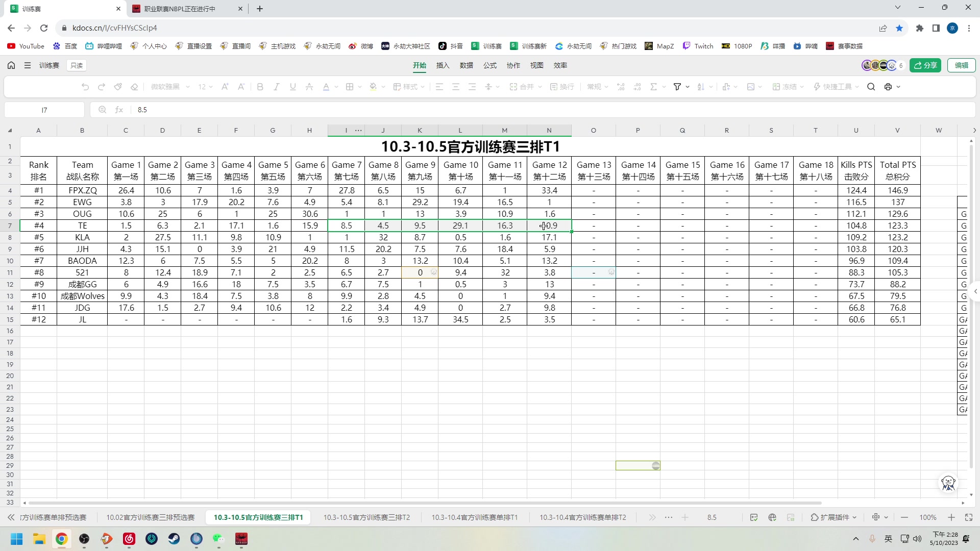The height and width of the screenshot is (551, 980).
Task: Click the 编辑 edit button
Action: click(962, 65)
